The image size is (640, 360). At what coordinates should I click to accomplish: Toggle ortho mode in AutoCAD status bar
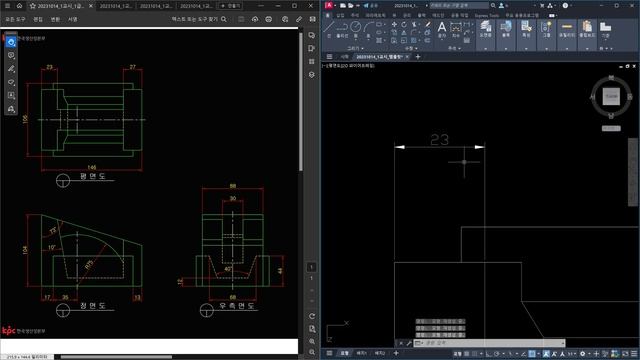[488, 353]
